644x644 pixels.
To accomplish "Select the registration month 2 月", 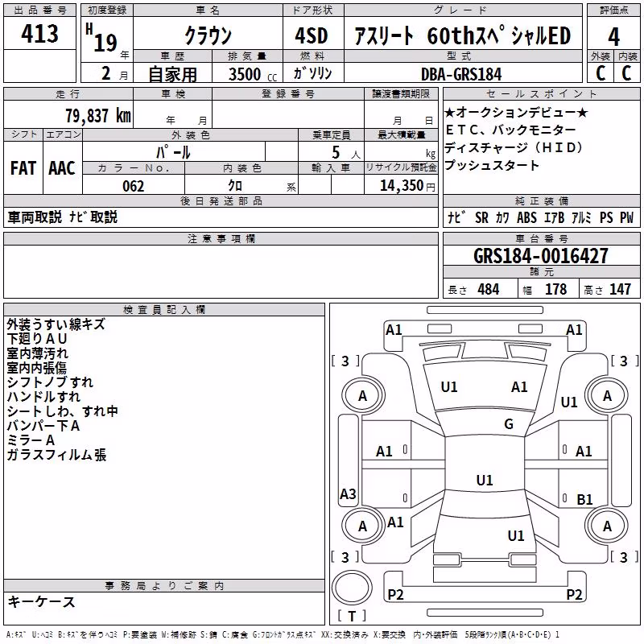I will [114, 73].
